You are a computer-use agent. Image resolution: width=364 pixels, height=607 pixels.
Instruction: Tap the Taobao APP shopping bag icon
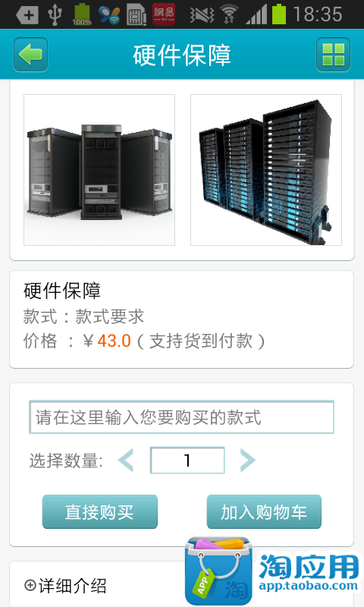(x=218, y=571)
